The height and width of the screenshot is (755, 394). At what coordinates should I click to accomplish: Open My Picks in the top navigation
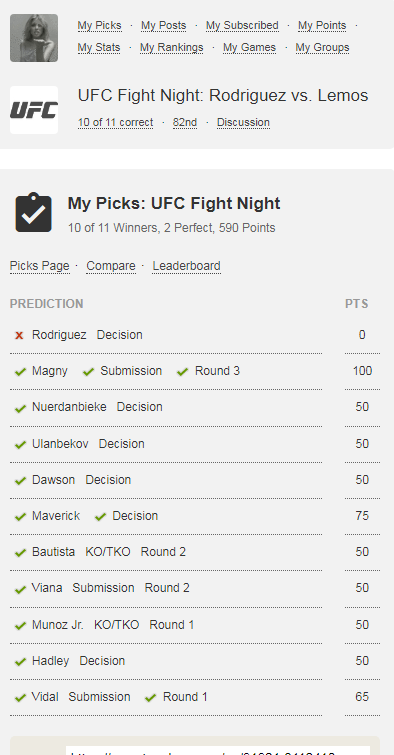click(100, 26)
